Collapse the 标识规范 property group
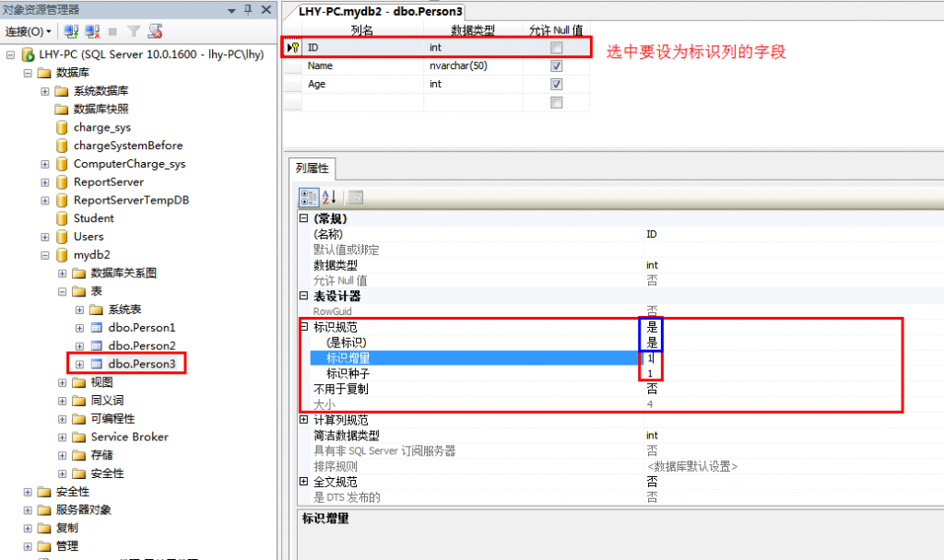944x560 pixels. [305, 326]
